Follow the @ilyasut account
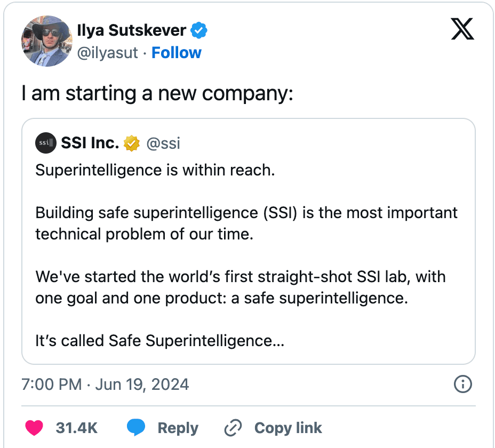495x448 pixels. (177, 53)
